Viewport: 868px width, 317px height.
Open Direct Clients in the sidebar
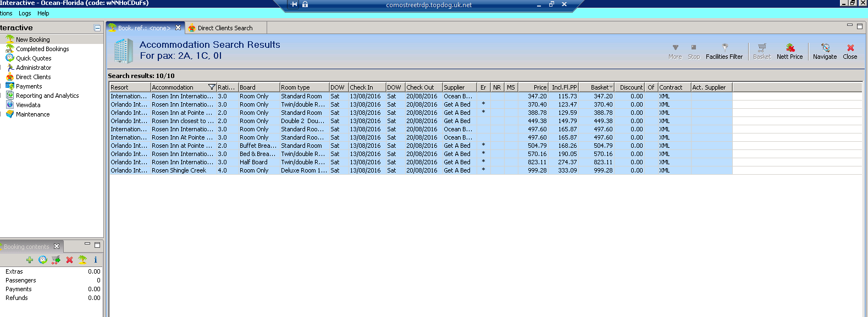[33, 77]
